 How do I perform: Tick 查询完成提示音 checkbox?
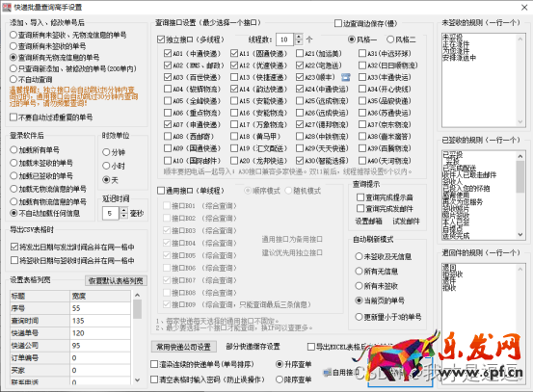pos(385,197)
